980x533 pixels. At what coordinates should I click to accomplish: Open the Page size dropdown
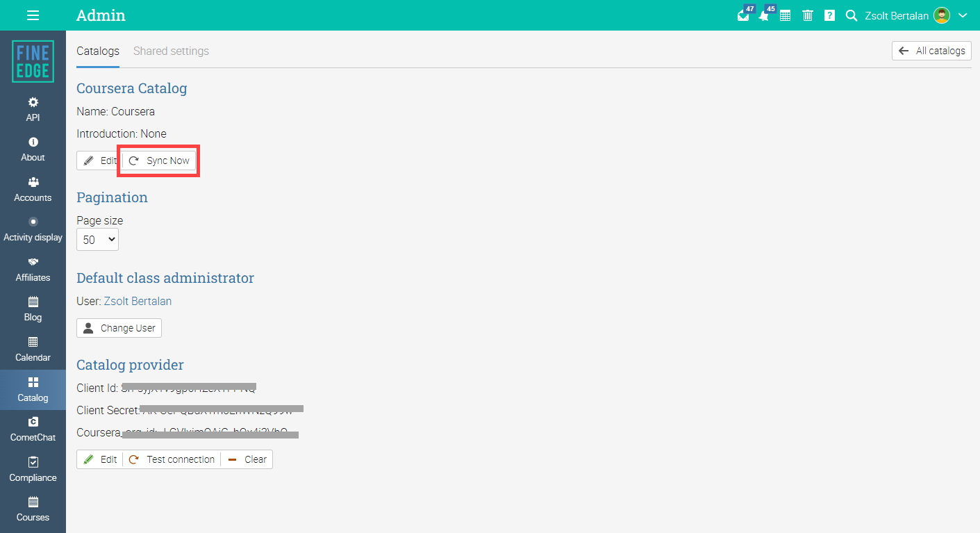click(97, 240)
